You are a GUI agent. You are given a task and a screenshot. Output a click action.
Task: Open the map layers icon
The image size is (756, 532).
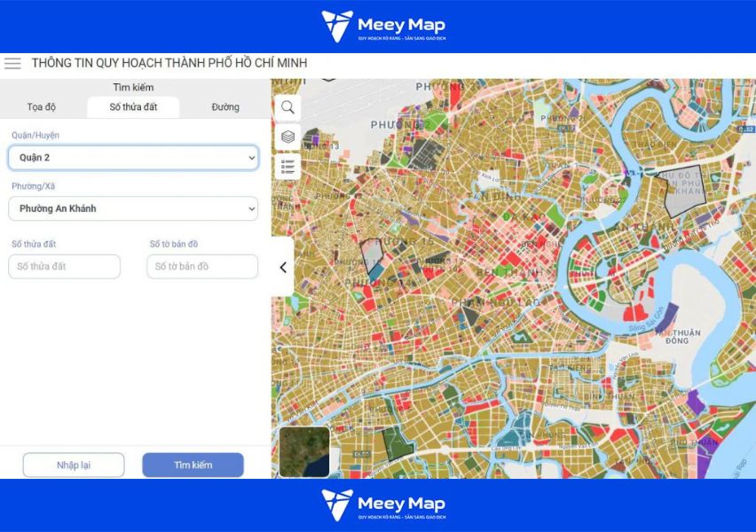287,137
